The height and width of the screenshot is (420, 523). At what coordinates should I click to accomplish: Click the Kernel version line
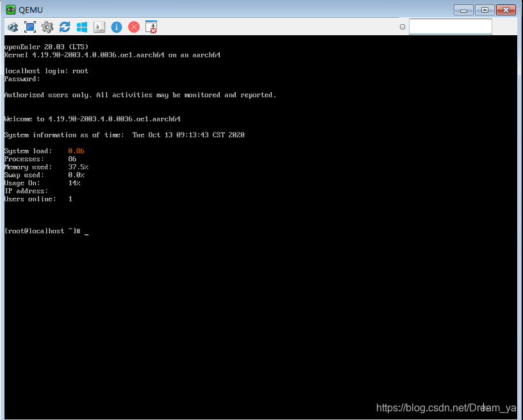point(112,55)
